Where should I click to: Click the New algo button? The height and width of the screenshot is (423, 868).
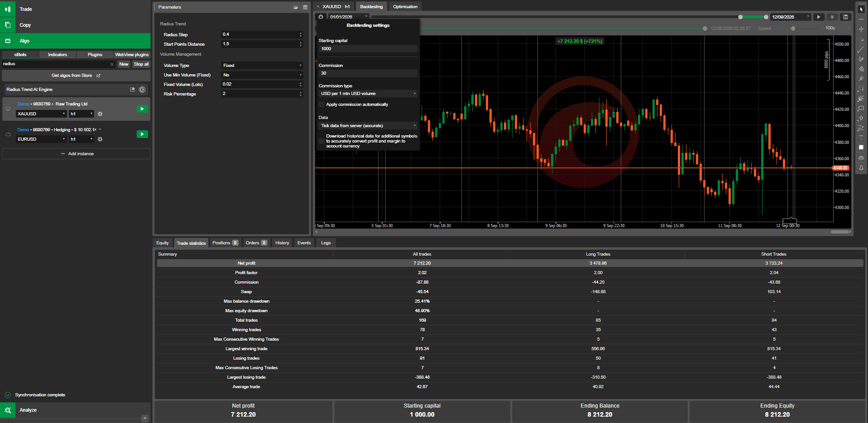pyautogui.click(x=124, y=64)
